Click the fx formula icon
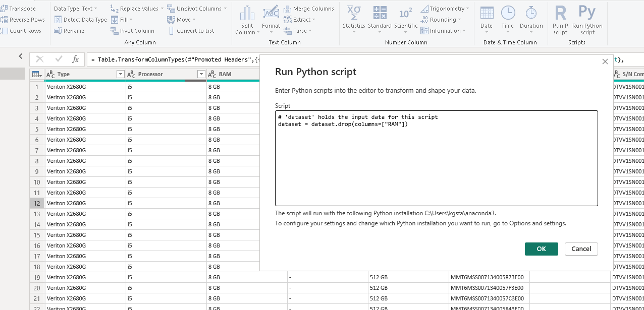644x310 pixels. [76, 59]
